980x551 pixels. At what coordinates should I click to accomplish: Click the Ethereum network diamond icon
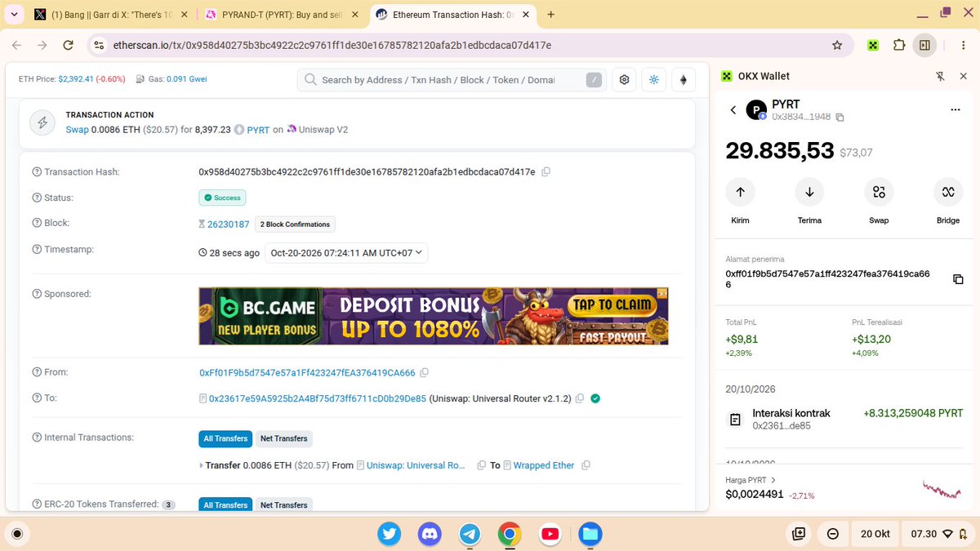click(684, 80)
